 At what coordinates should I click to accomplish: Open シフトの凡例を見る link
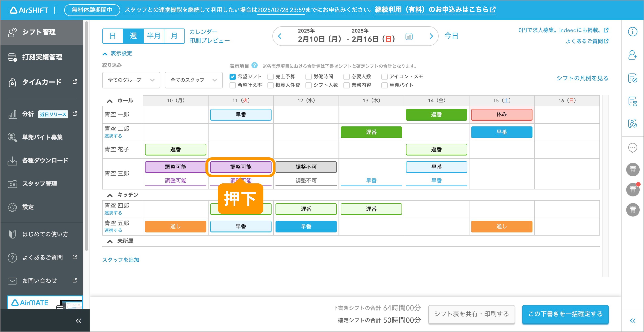click(x=582, y=78)
